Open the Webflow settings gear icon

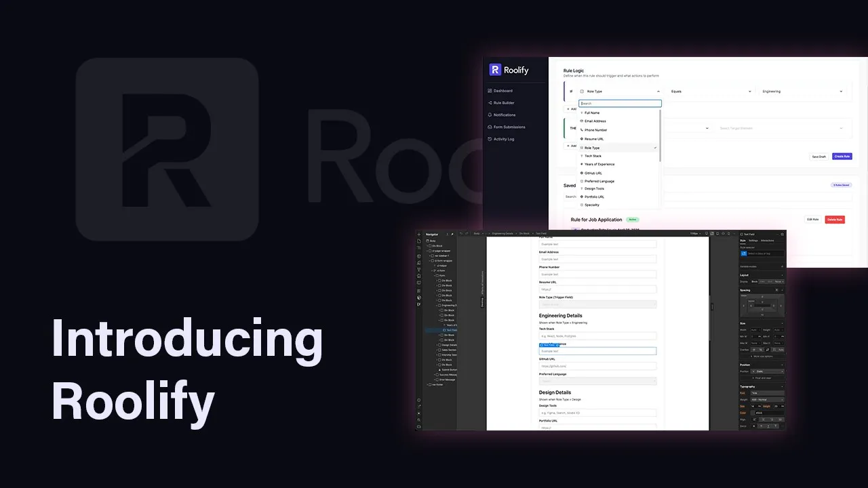coord(419,400)
